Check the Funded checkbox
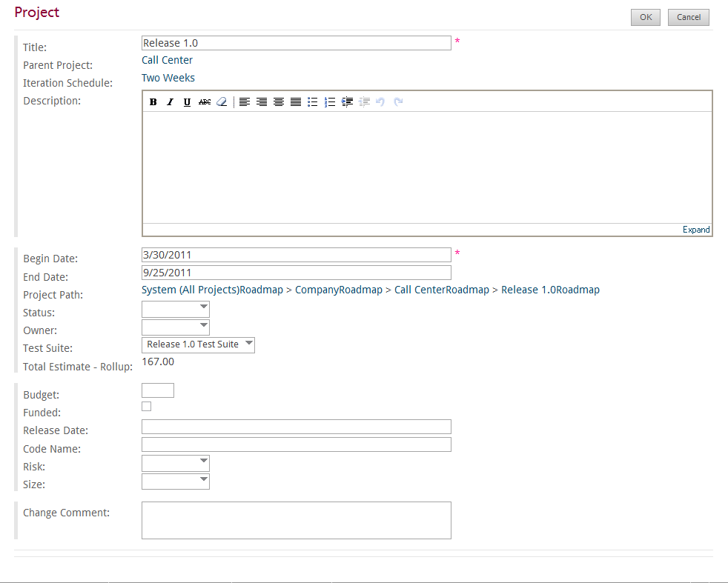728x583 pixels. click(146, 406)
